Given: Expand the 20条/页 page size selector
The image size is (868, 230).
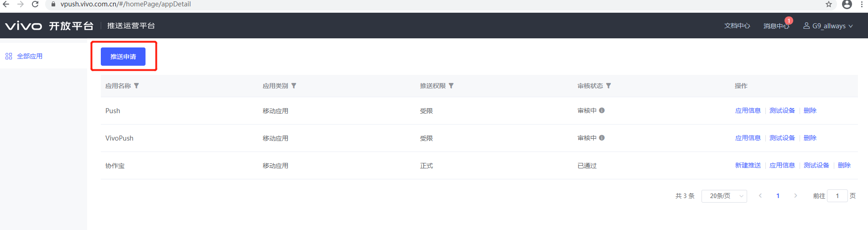Looking at the screenshot, I should (724, 196).
